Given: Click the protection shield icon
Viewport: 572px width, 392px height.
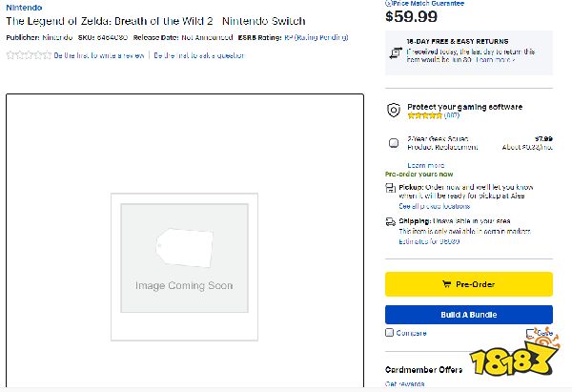Looking at the screenshot, I should click(393, 111).
